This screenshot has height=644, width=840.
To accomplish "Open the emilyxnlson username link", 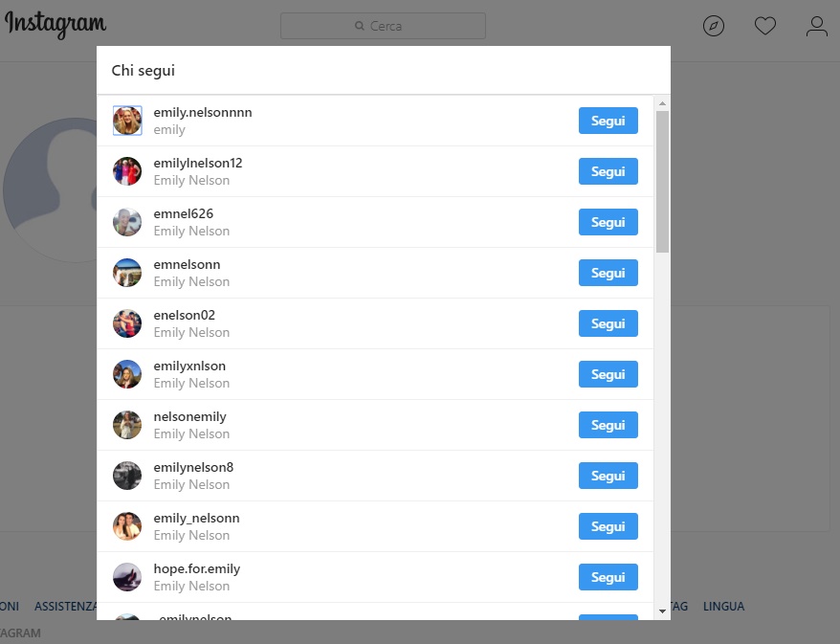I will (189, 366).
